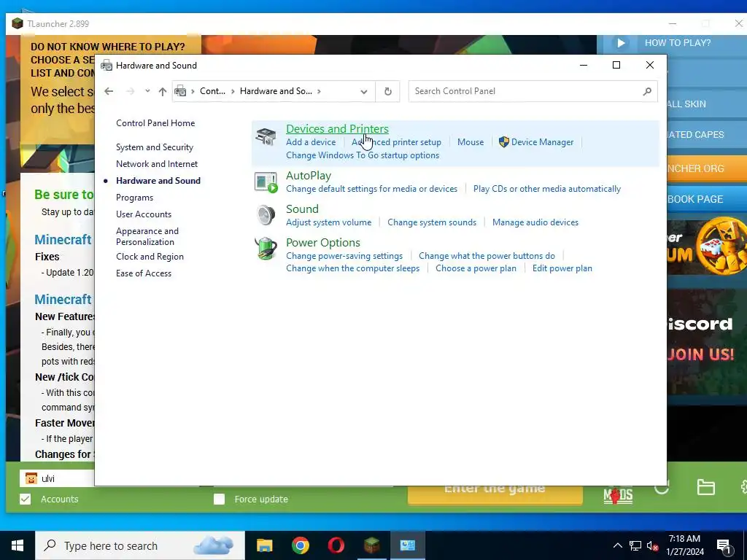Screen dimensions: 747x560
Task: Expand the chevron after Hardware and Sound breadcrumb
Action: [319, 91]
